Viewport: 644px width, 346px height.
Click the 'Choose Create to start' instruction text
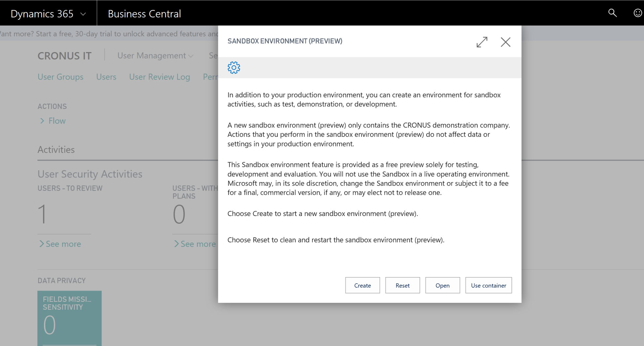323,213
